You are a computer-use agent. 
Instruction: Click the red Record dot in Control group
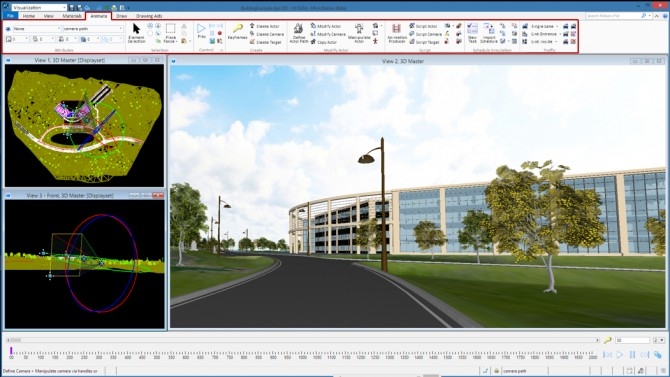click(220, 33)
